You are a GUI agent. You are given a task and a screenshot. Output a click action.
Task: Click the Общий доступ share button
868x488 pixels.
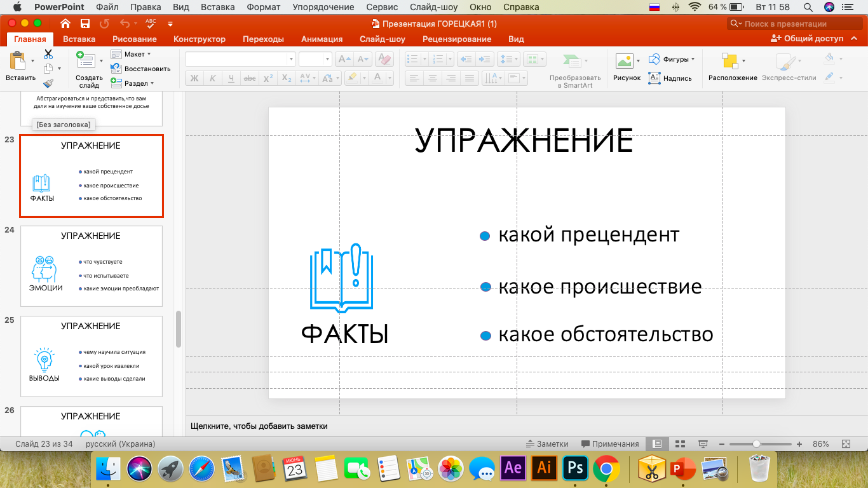(x=807, y=38)
